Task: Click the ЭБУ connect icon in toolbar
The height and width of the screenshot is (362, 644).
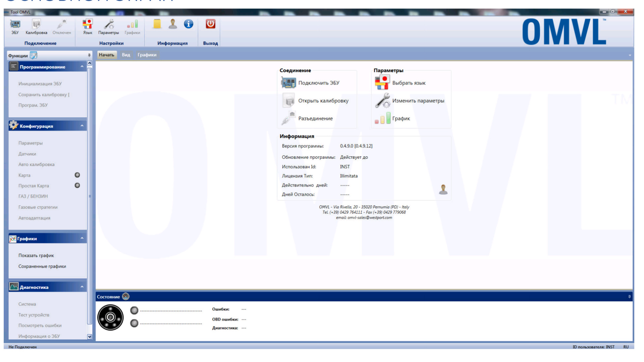Action: point(15,24)
